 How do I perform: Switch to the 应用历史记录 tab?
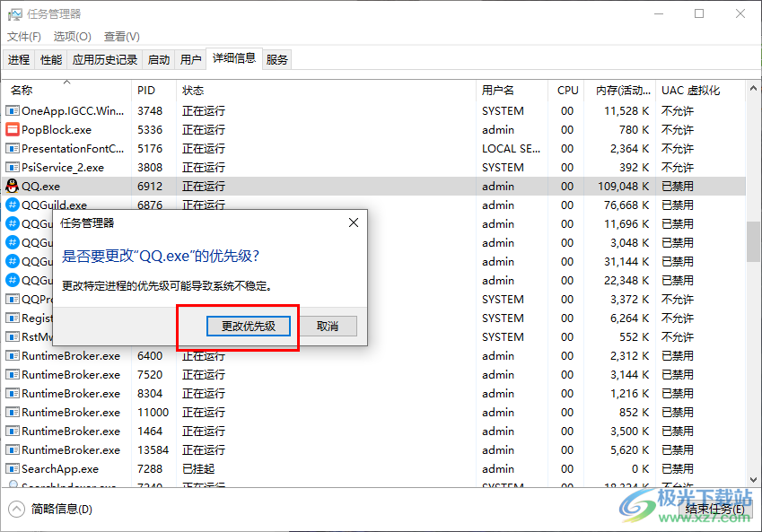[105, 60]
